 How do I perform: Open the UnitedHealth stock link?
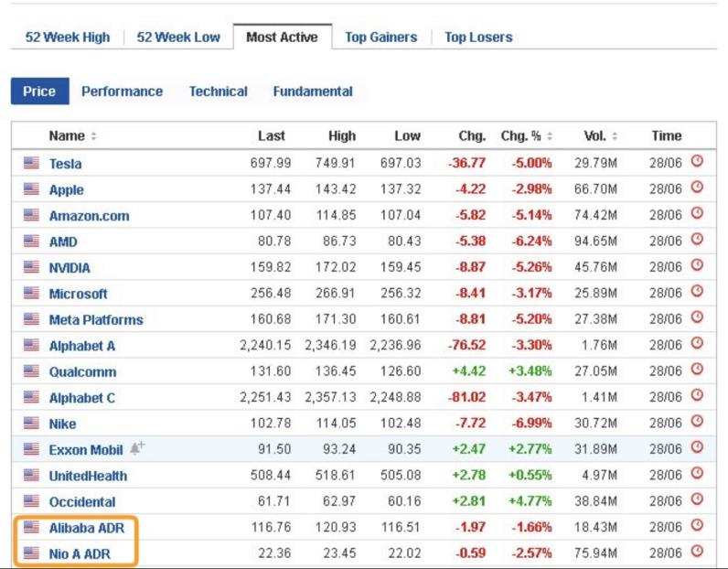tap(88, 476)
